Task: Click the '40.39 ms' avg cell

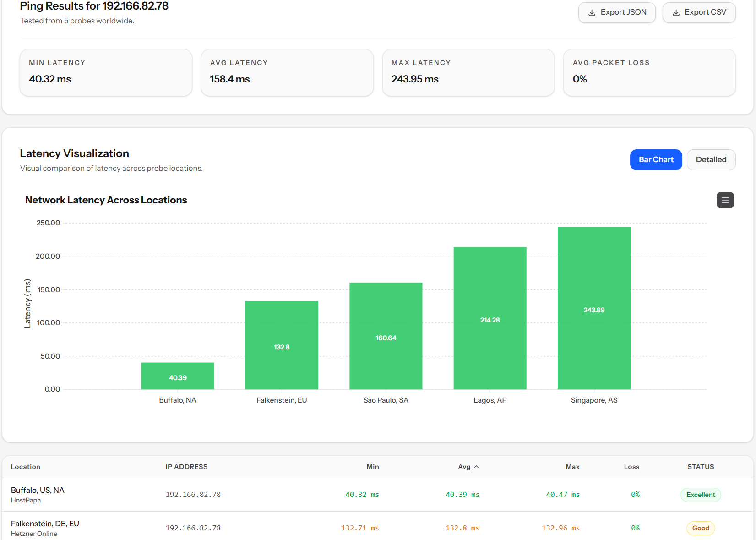Action: point(462,495)
